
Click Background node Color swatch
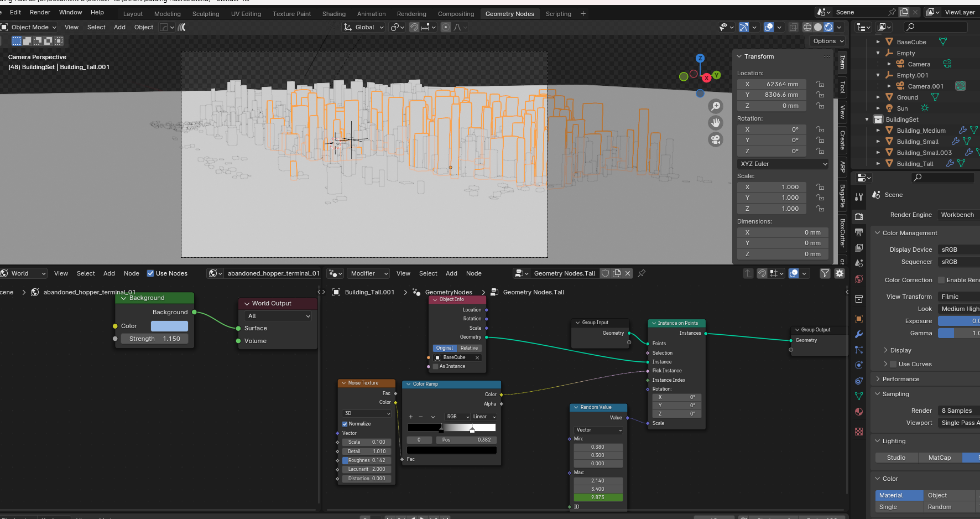(169, 326)
